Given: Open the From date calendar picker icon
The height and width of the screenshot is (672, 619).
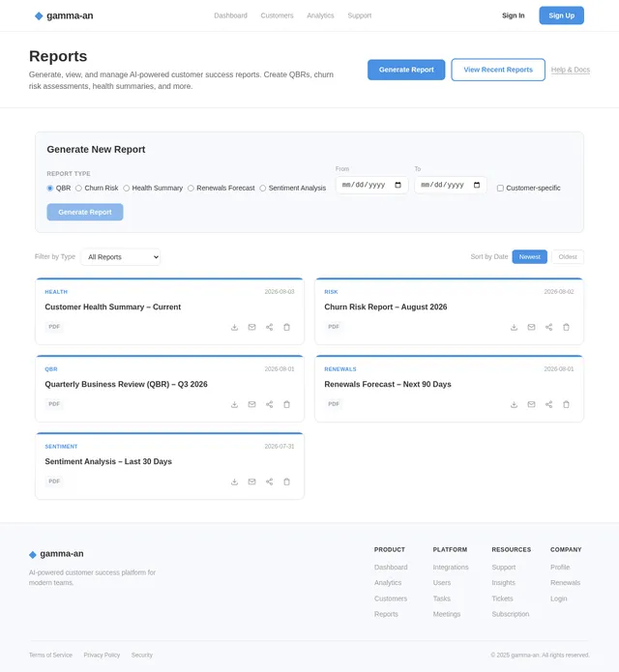Looking at the screenshot, I should pos(398,185).
